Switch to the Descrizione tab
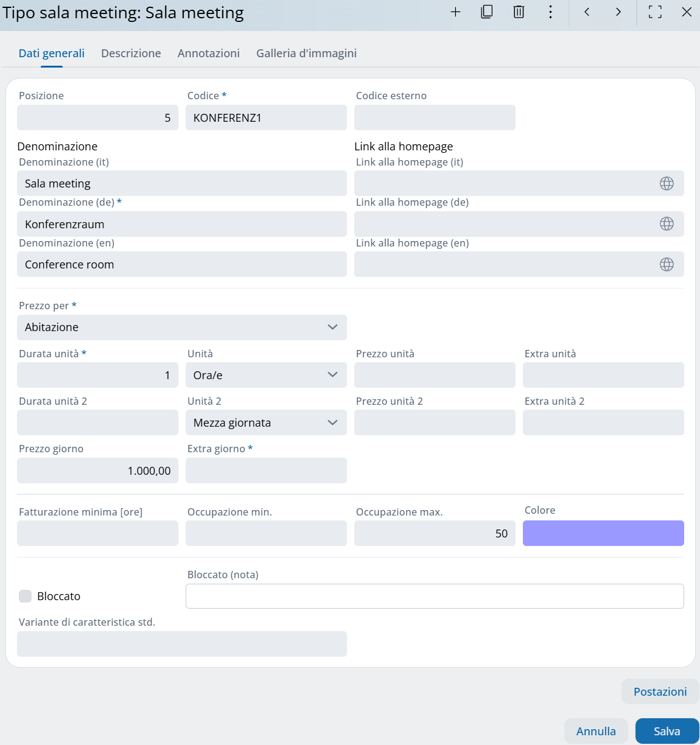700x745 pixels. tap(131, 54)
